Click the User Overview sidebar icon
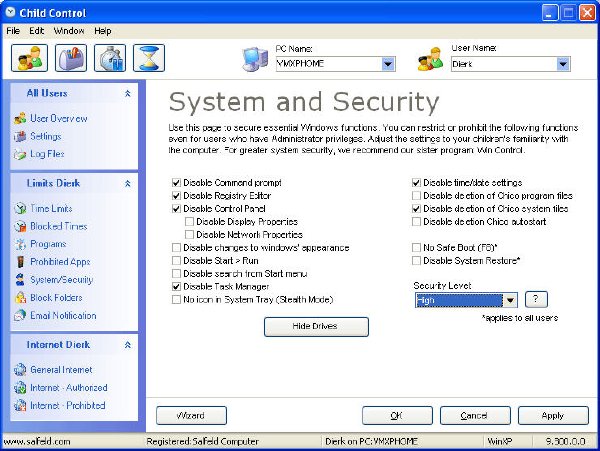 (20, 119)
